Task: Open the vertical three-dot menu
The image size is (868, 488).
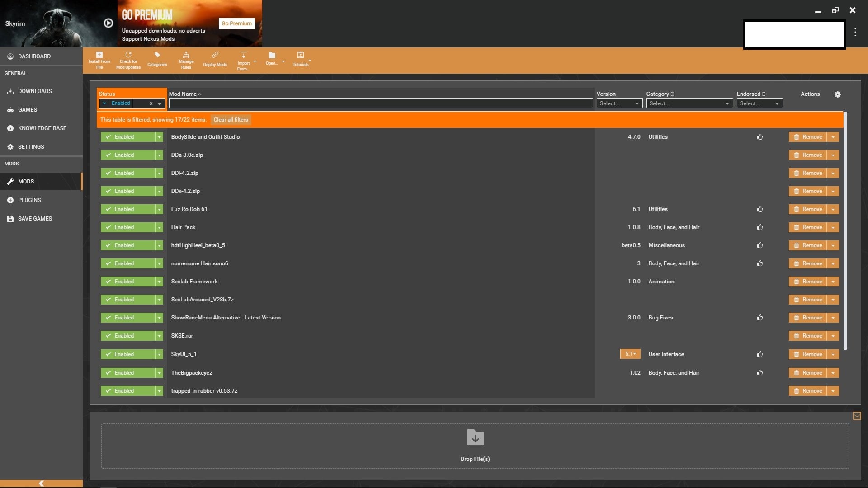Action: pyautogui.click(x=855, y=32)
